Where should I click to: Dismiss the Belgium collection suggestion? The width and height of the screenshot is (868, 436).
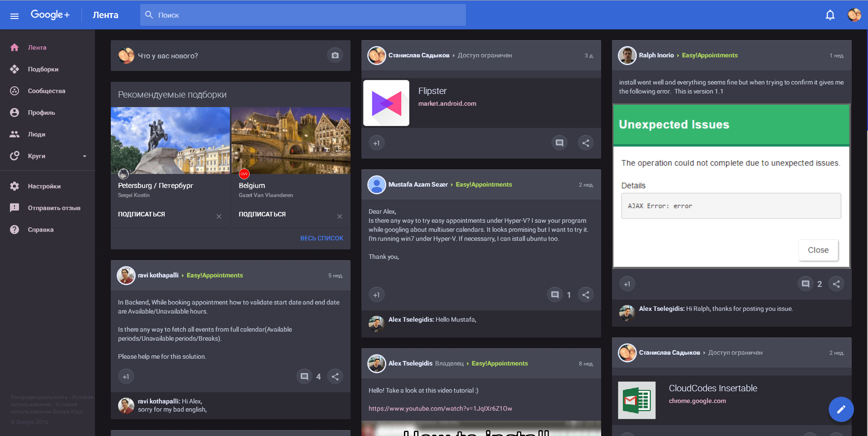(340, 216)
